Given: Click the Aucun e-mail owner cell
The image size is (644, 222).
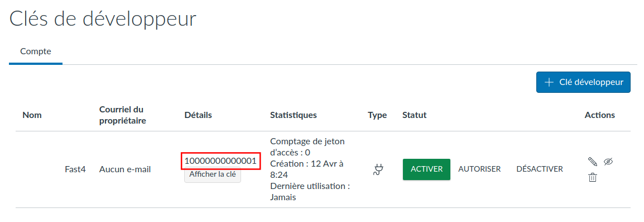Looking at the screenshot, I should pyautogui.click(x=125, y=169).
